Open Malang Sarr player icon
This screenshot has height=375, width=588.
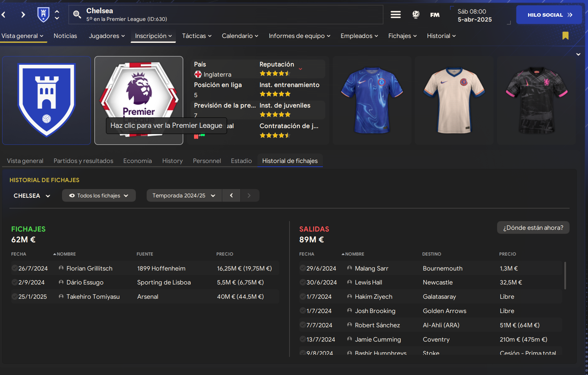[349, 268]
